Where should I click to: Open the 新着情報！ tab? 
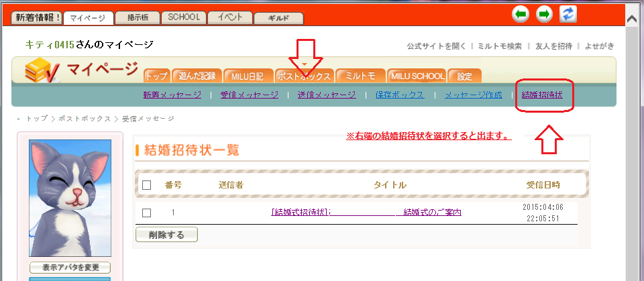(x=36, y=17)
